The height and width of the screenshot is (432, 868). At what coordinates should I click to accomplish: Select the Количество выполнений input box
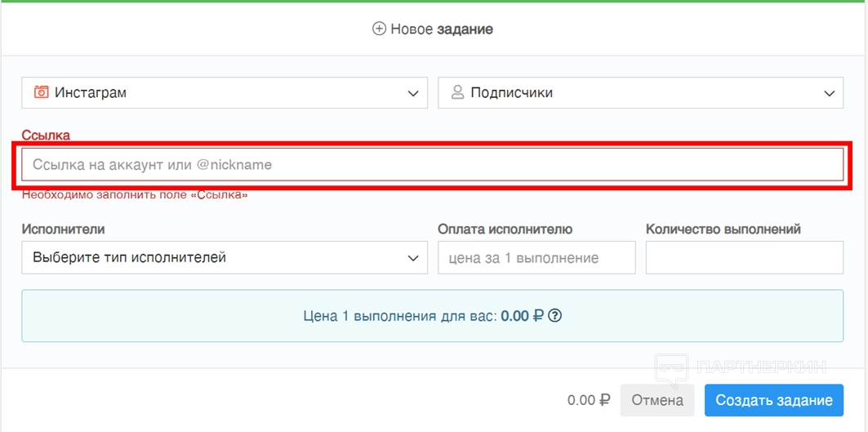click(x=744, y=258)
